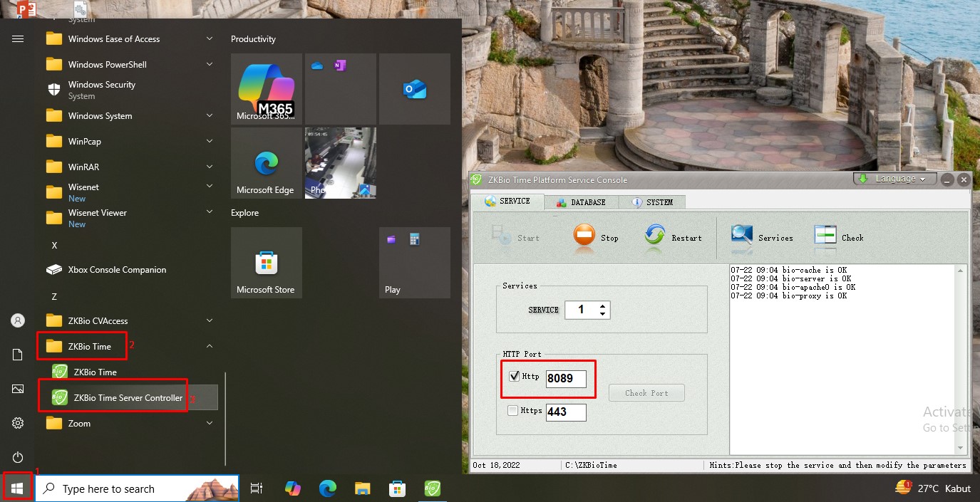Open Pictures from Start sidebar
Viewport: 980px width, 502px height.
coord(18,389)
